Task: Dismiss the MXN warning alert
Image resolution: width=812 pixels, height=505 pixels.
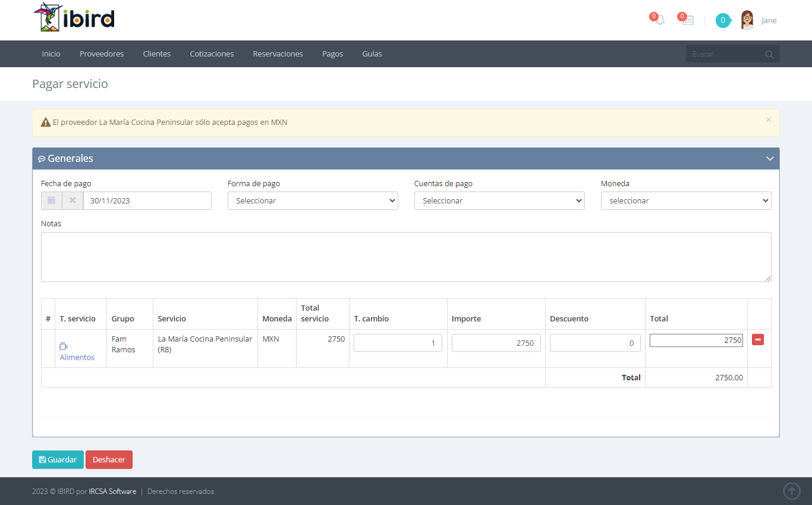Action: 768,120
